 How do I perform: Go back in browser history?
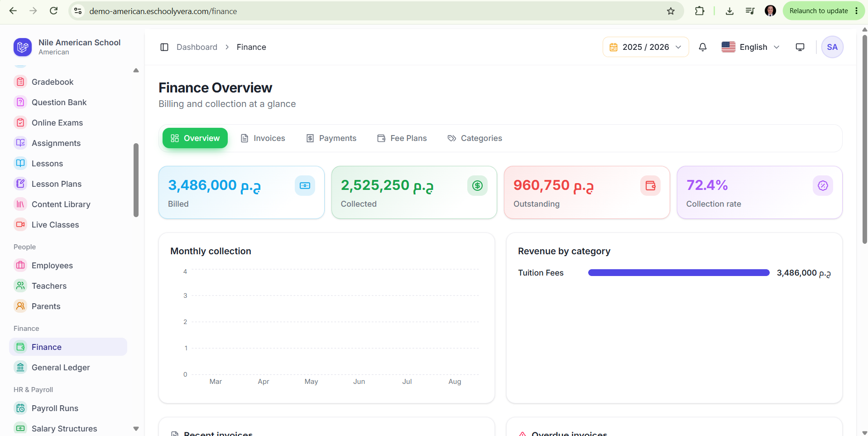(x=13, y=11)
